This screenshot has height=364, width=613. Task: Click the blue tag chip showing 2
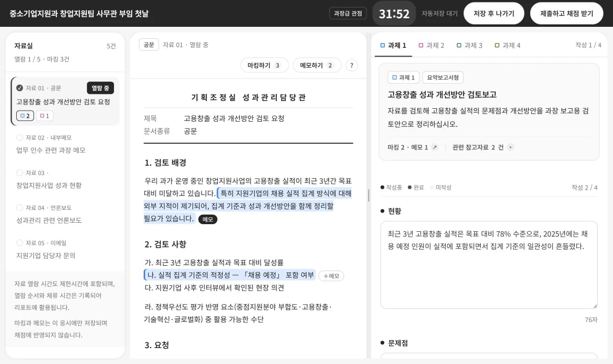25,115
